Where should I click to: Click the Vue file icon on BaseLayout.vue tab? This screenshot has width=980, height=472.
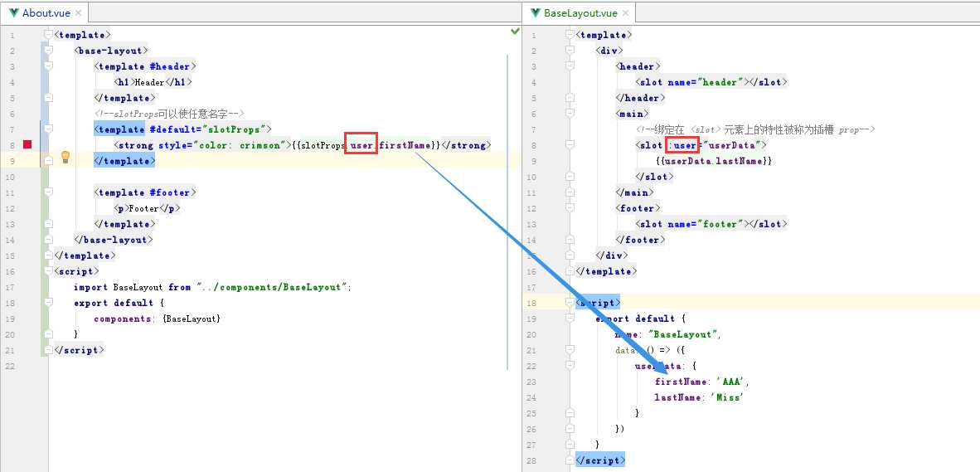pos(536,12)
